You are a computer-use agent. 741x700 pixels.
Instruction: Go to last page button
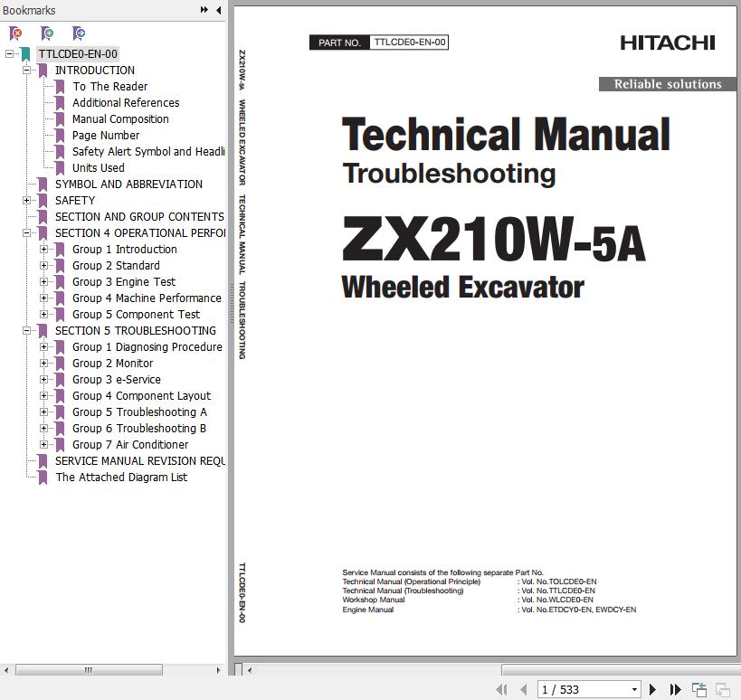675,690
